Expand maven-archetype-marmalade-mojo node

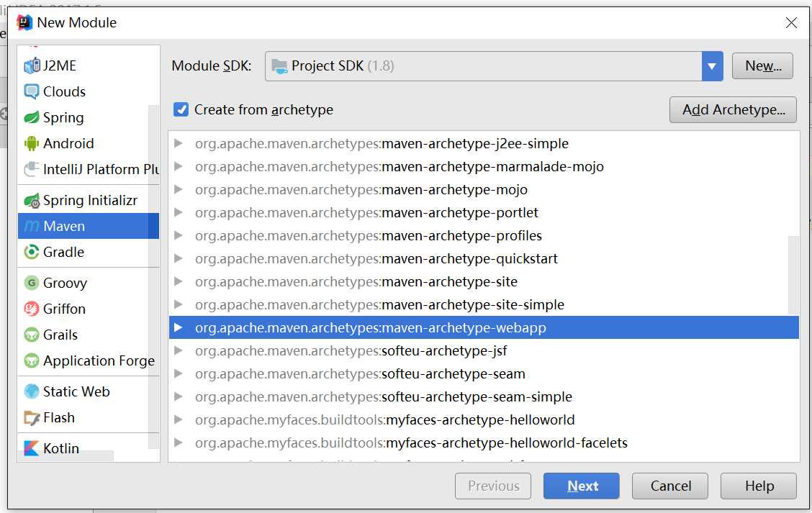point(178,166)
